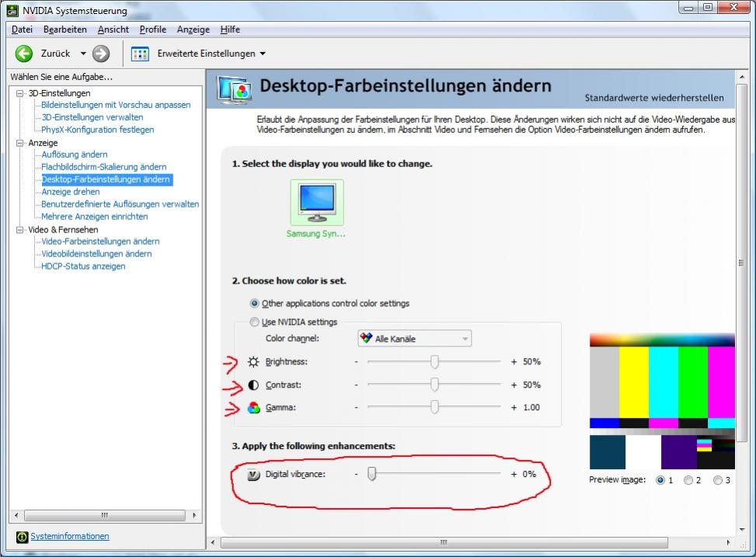Click the Samsung Syn... display label
756x557 pixels.
click(x=315, y=233)
